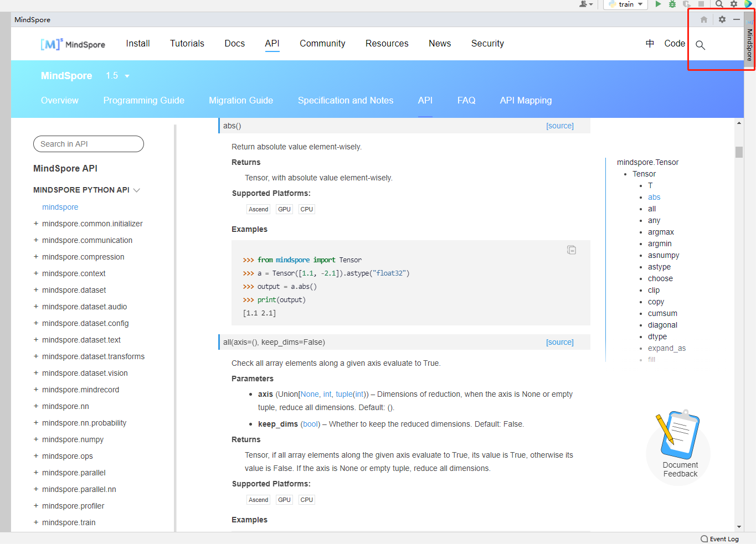The image size is (756, 544).
Task: Switch to the Migration Guide tab
Action: (x=241, y=100)
